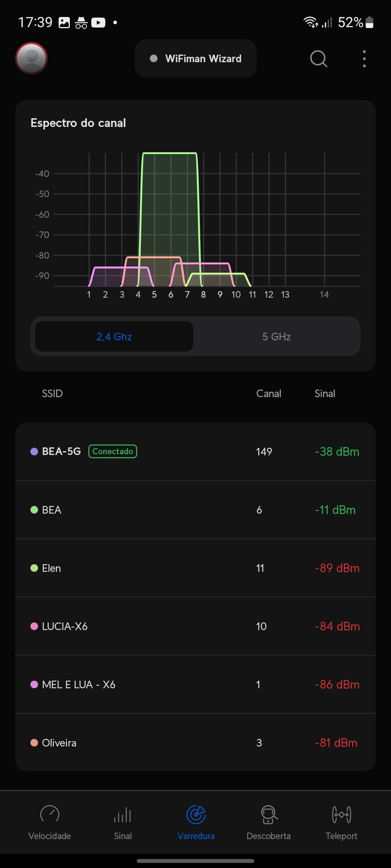
Task: Select the BEA network on channel 6
Action: pos(195,510)
